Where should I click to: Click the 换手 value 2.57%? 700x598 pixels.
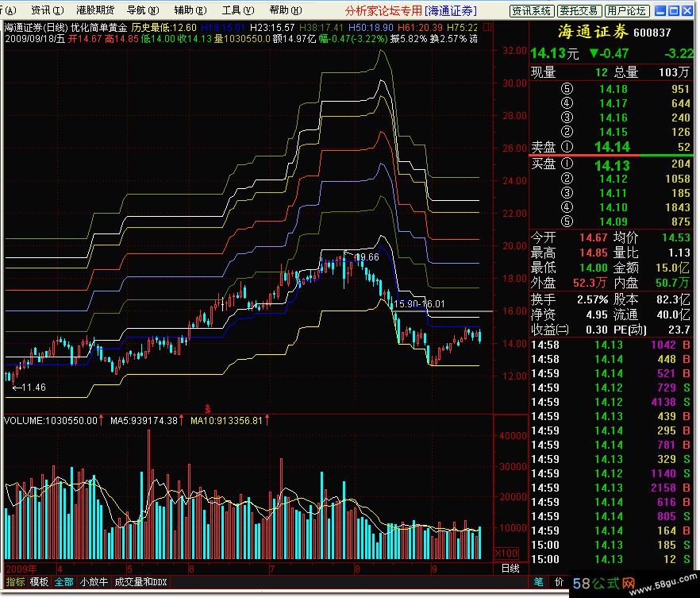point(592,299)
